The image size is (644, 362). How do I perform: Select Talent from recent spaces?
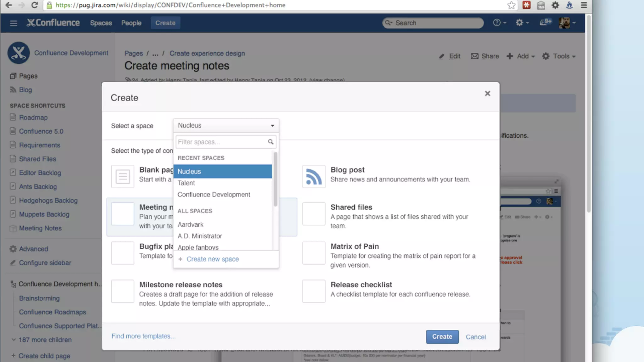point(186,183)
